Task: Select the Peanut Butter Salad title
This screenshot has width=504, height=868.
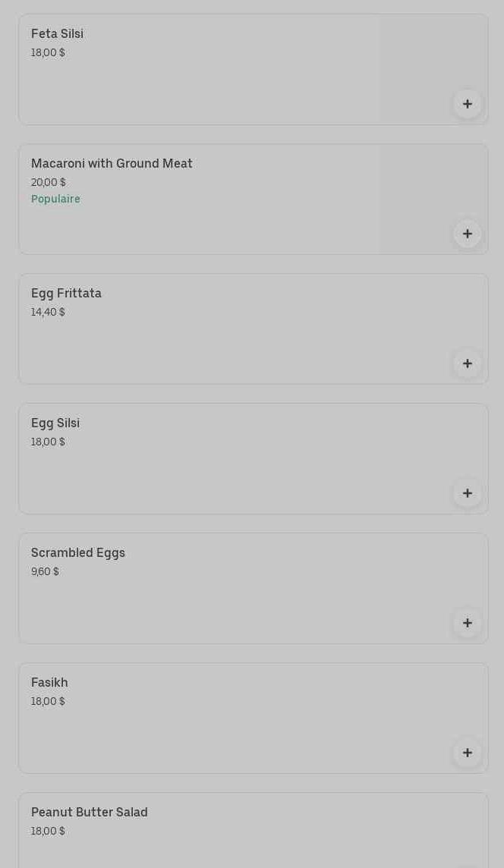Action: [90, 812]
